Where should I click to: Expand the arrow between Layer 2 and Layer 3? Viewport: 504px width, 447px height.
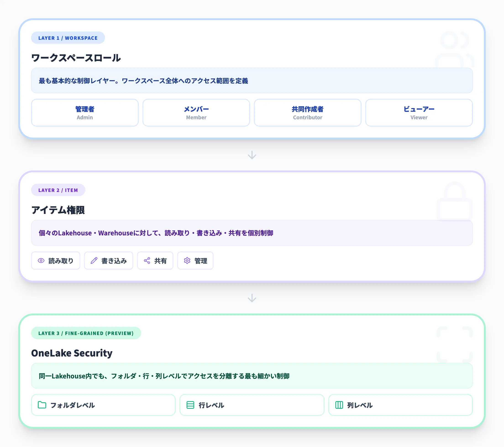252,299
